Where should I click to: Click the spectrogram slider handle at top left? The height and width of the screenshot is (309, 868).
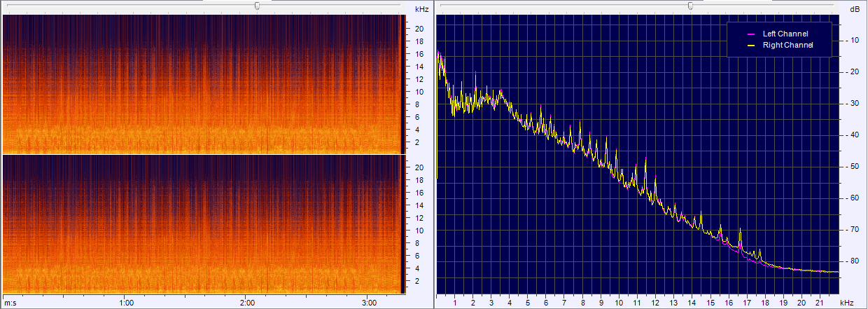pyautogui.click(x=257, y=6)
